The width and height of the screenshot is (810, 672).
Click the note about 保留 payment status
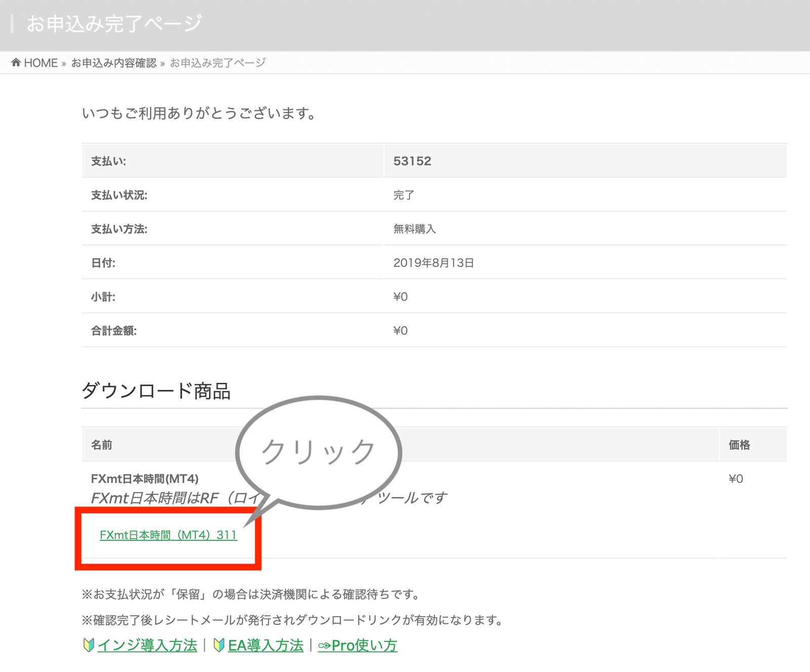click(x=252, y=594)
